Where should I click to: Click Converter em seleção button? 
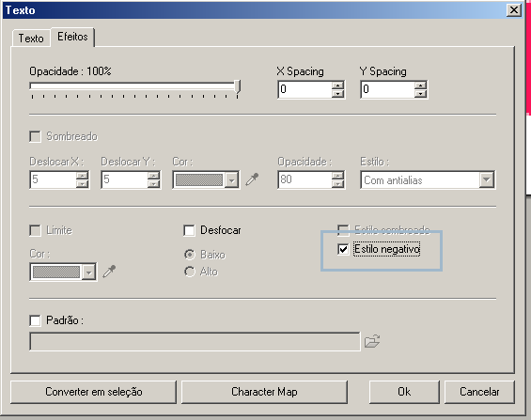pos(94,392)
